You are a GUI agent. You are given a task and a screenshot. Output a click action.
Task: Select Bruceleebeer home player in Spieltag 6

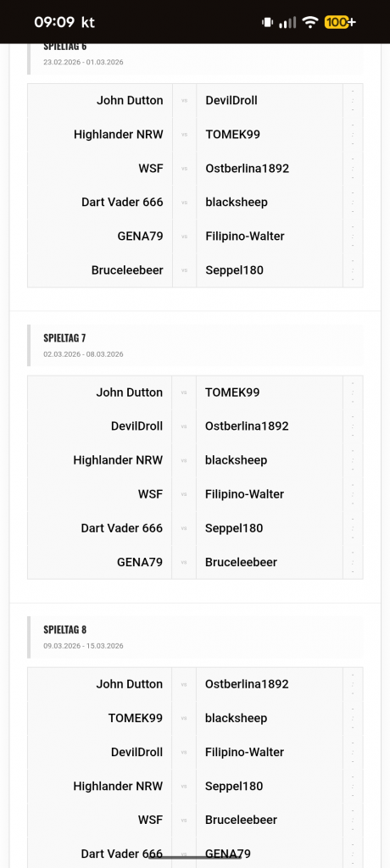point(127,270)
